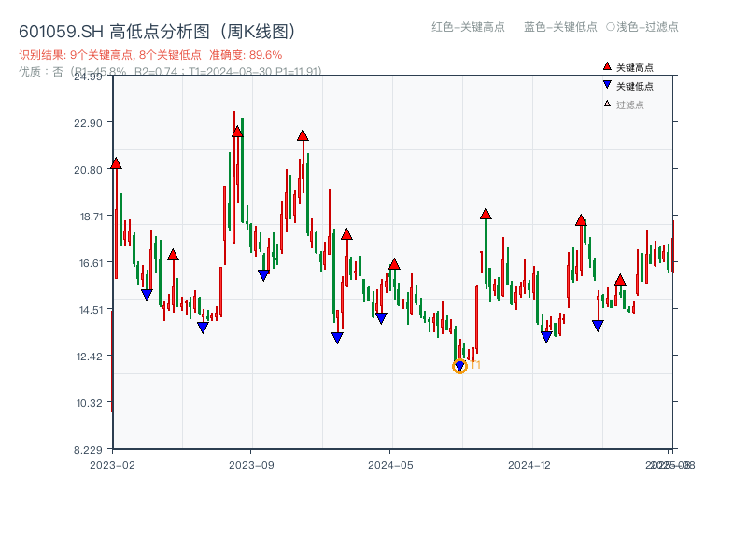Click the blue 关键低点 triangle icon in legend
The width and height of the screenshot is (747, 560).
pyautogui.click(x=607, y=85)
